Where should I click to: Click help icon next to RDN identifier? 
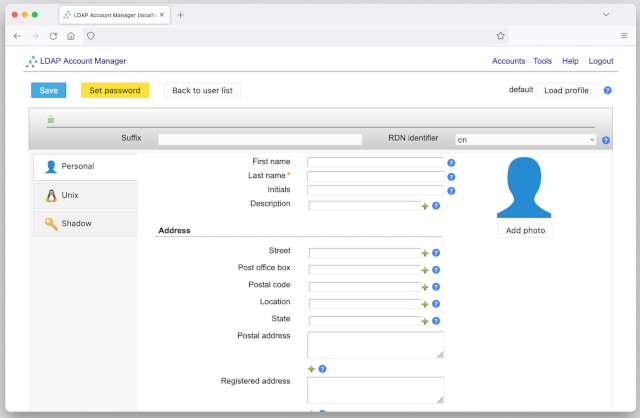pos(606,140)
